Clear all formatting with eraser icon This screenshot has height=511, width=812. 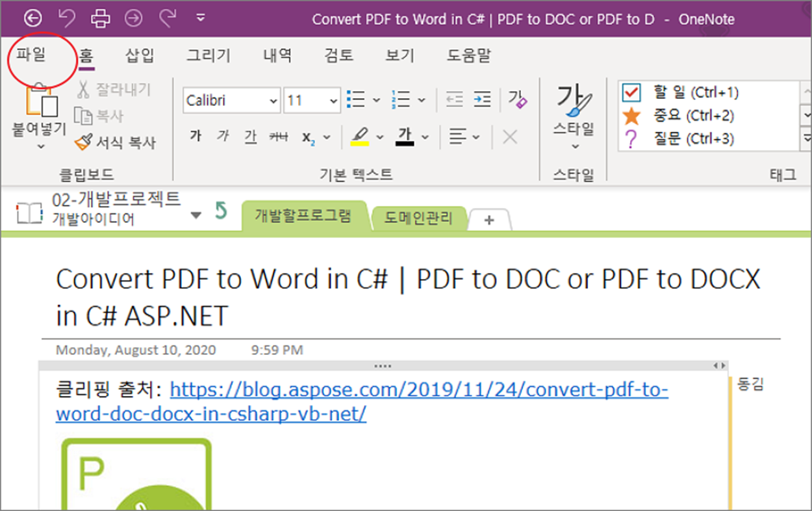point(518,99)
